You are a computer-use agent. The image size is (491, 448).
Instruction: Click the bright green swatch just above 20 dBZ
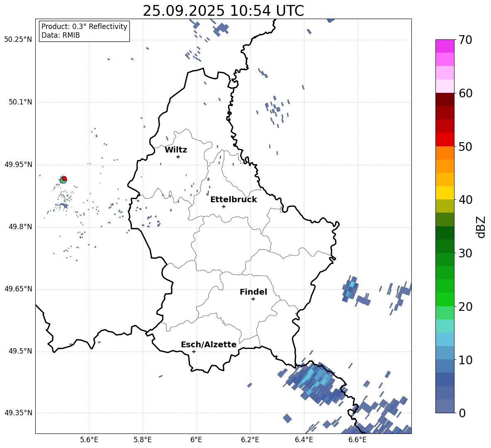coord(445,299)
